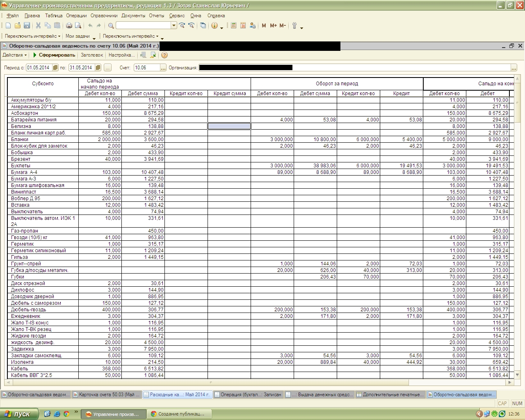Open the Справочники menu

point(104,16)
